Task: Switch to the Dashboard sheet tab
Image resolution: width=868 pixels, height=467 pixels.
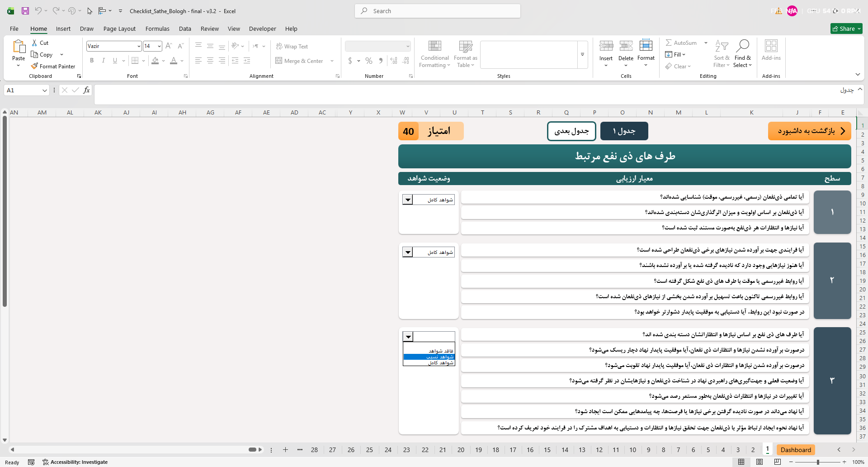Action: 796,450
